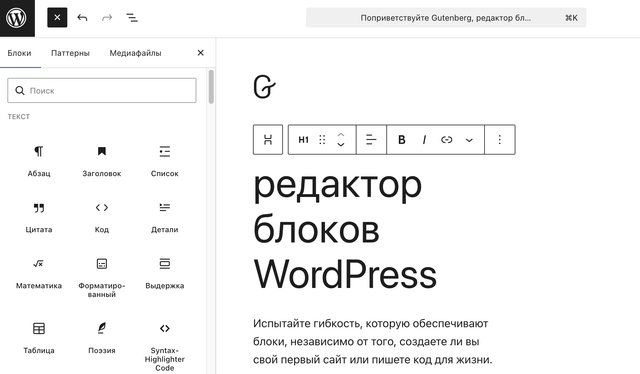Toggle bold formatting on heading

click(x=402, y=140)
